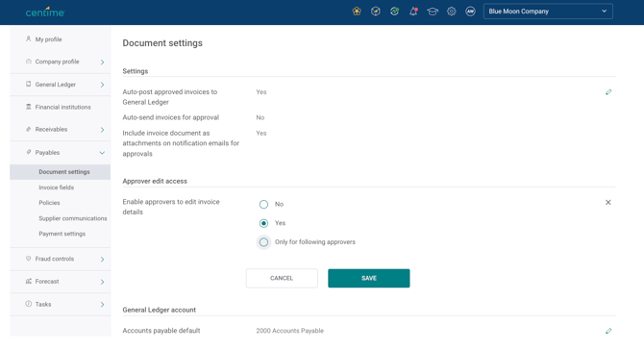Click the Payables sidebar icon
The width and height of the screenshot is (644, 350).
28,152
